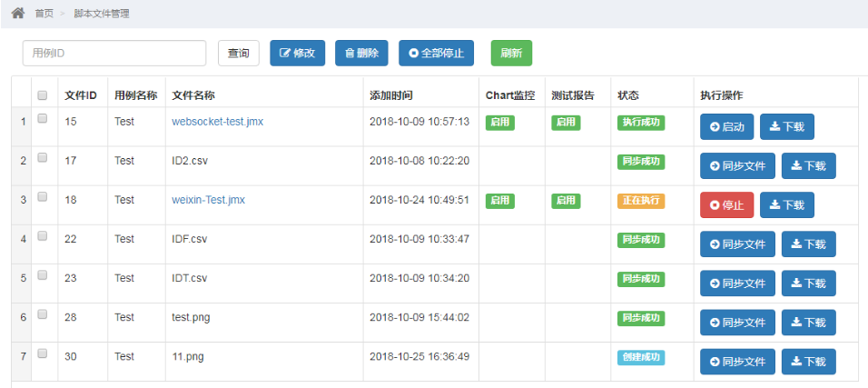Click 测试报告 启用 badge for weixin-Test.jmx
This screenshot has width=868, height=388.
tap(566, 201)
